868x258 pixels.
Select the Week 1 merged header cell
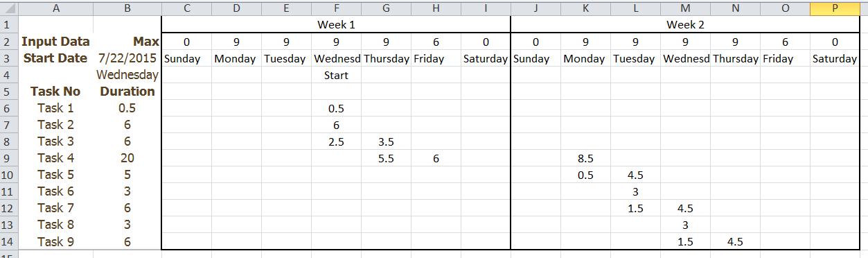pyautogui.click(x=336, y=25)
